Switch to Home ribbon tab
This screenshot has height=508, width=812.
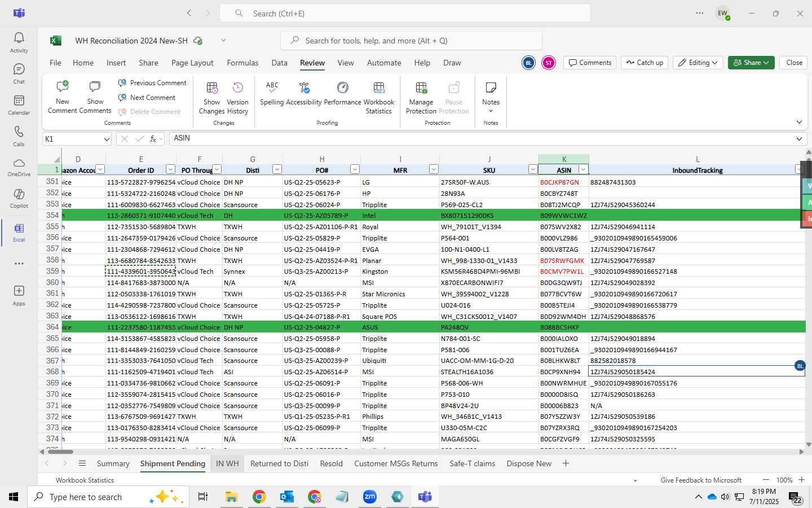point(83,63)
